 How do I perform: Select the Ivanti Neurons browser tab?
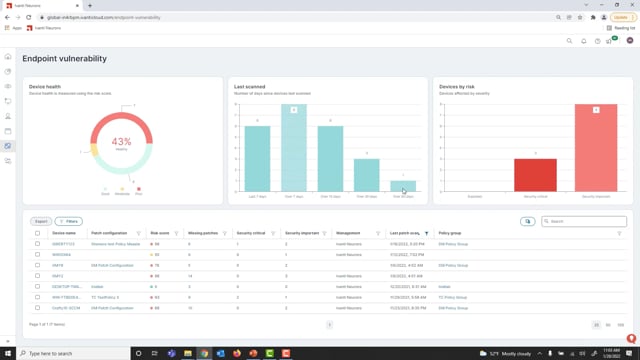(x=42, y=6)
